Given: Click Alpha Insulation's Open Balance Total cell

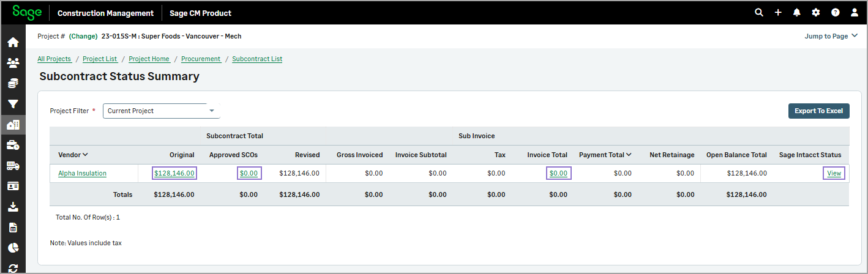Looking at the screenshot, I should click(x=747, y=173).
